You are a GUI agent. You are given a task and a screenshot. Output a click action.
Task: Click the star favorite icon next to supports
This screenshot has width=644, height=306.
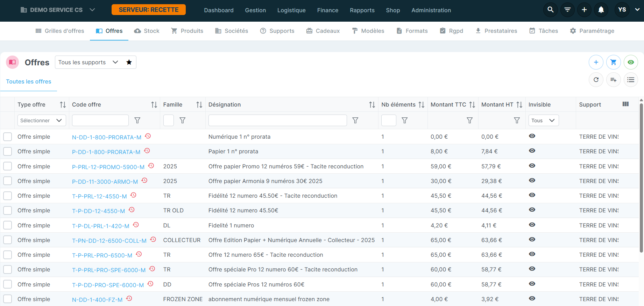coord(129,62)
